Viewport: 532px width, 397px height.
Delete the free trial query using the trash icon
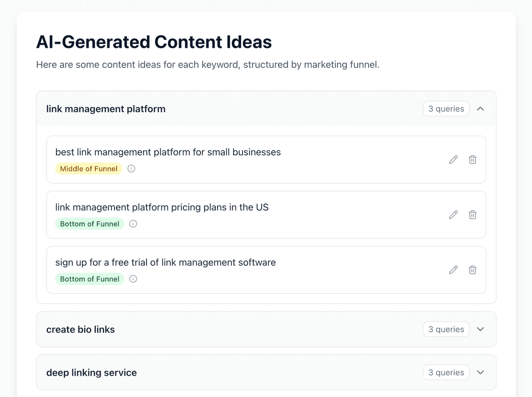(x=473, y=269)
